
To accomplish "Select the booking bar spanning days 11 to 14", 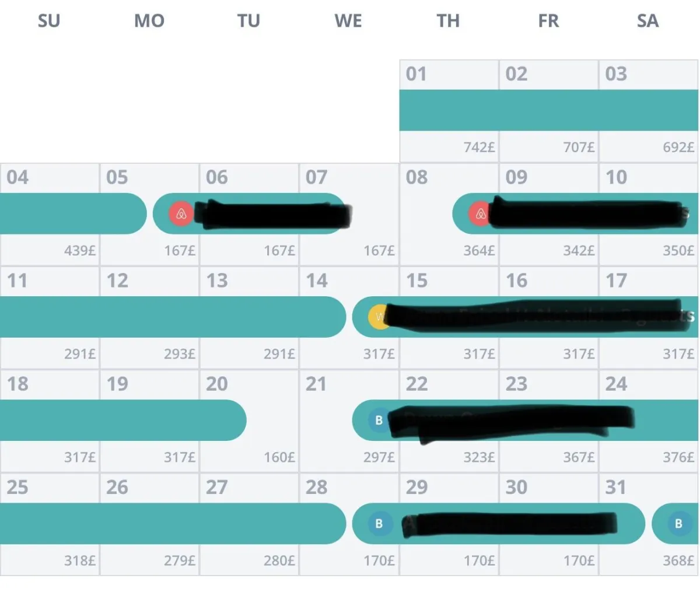I will (173, 317).
